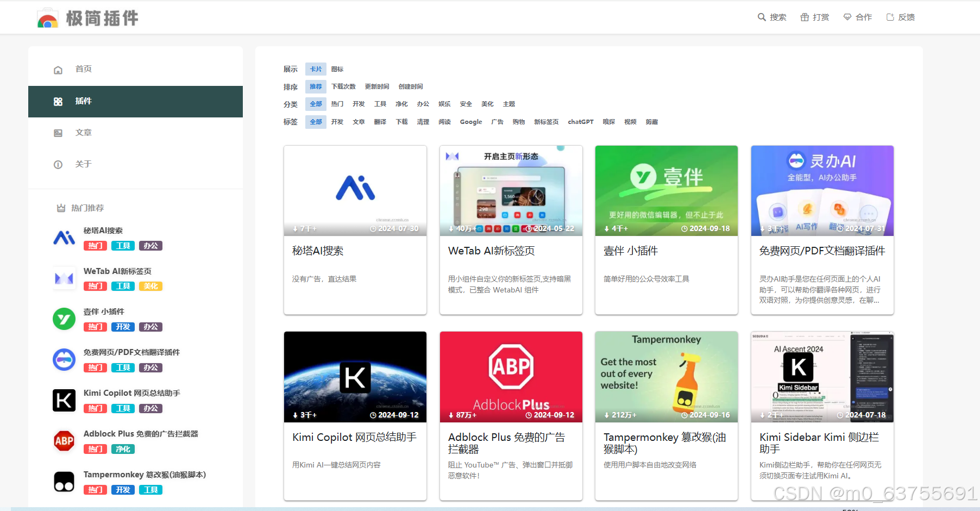980x511 pixels.
Task: Click the info icon beside 关于
Action: [58, 165]
